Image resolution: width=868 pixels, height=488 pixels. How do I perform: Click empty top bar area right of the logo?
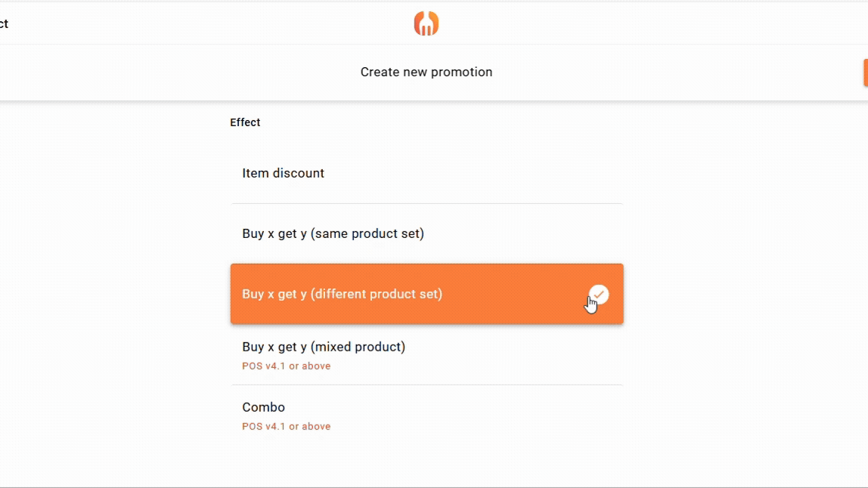pos(643,23)
